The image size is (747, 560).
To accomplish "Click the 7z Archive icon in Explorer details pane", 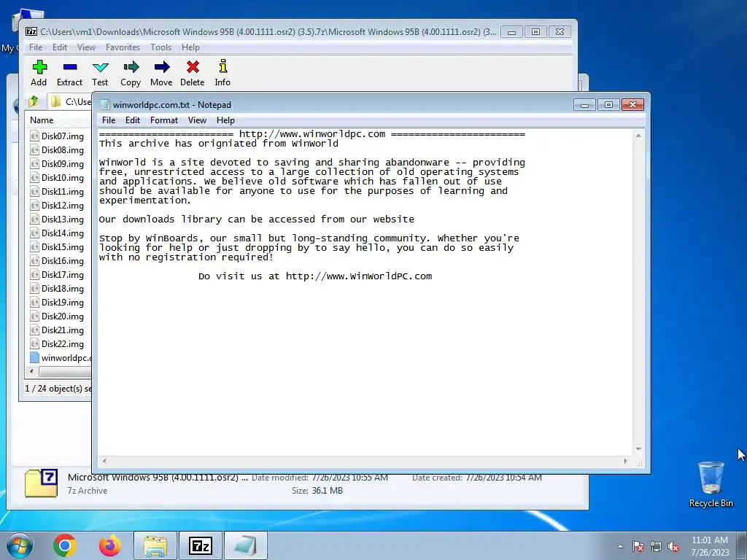I will pyautogui.click(x=42, y=483).
